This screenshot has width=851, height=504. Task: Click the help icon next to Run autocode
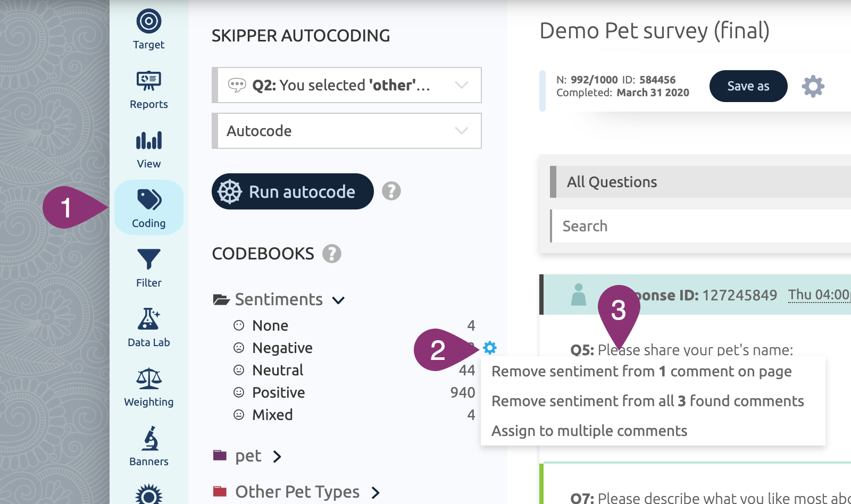392,191
